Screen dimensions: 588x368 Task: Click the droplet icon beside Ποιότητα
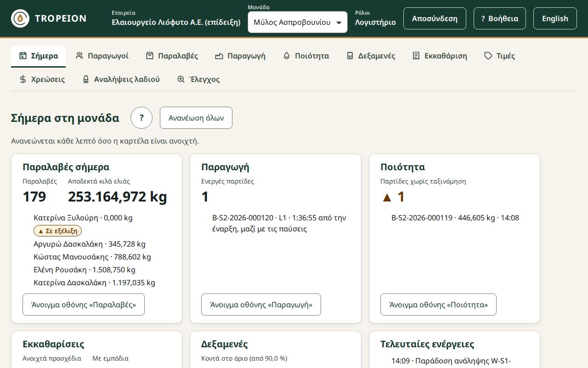click(287, 56)
